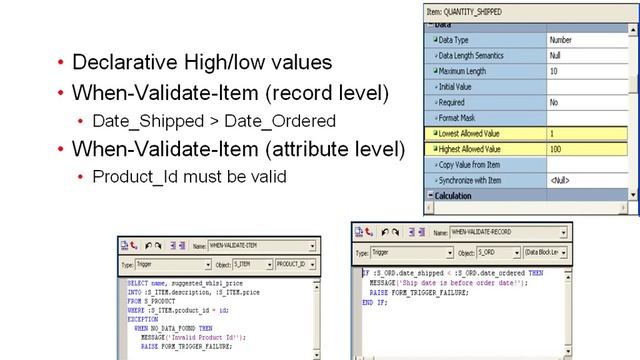This screenshot has width=640, height=360.
Task: Click the property palette scroll-down arrow
Action: [633, 195]
